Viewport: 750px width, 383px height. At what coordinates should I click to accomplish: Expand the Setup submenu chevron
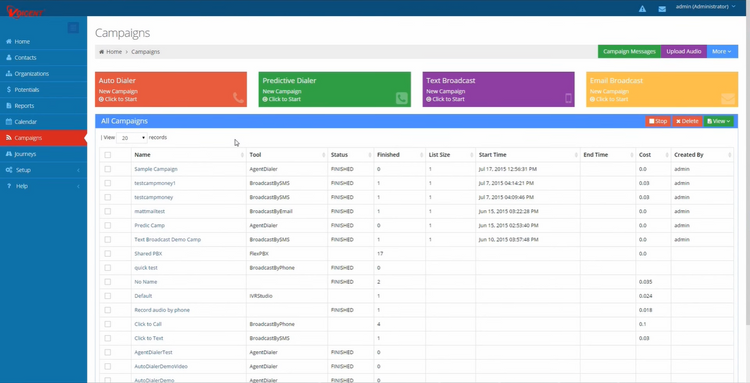coord(78,170)
